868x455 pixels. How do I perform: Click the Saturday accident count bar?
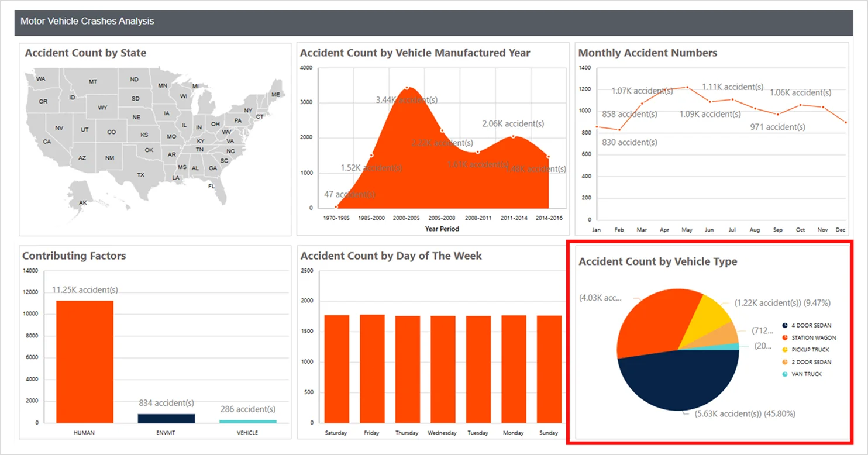coord(336,369)
